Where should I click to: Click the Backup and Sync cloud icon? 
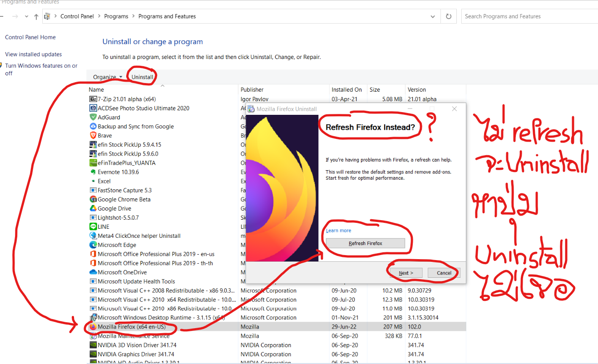93,126
